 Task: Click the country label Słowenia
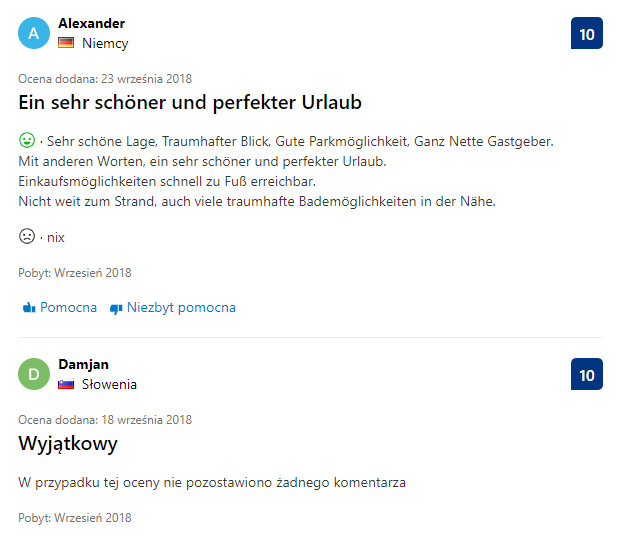(x=109, y=384)
